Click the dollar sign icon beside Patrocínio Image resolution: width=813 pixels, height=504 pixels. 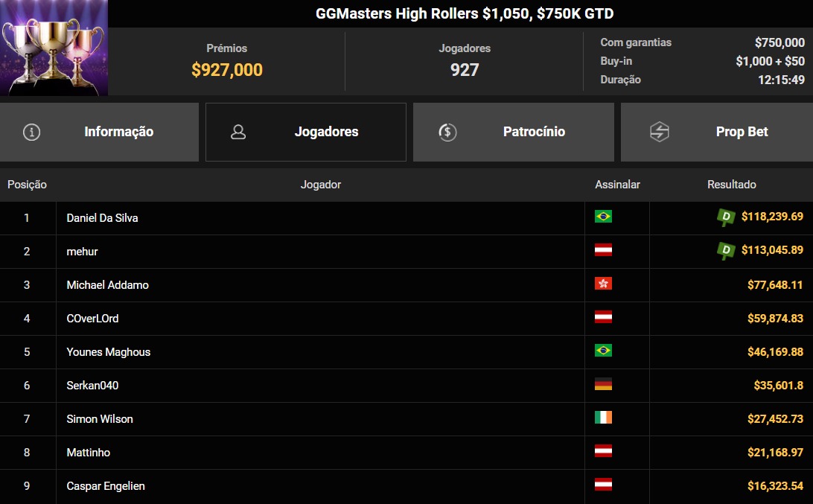[x=447, y=131]
